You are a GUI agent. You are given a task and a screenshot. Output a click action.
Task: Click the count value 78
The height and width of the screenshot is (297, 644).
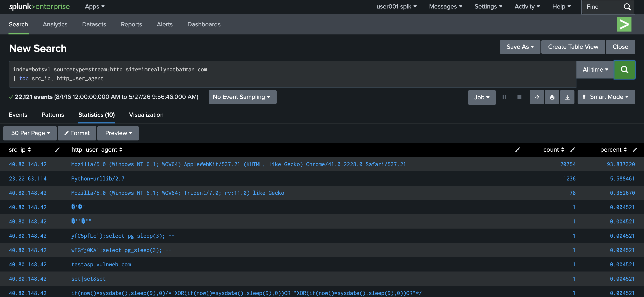pyautogui.click(x=572, y=193)
